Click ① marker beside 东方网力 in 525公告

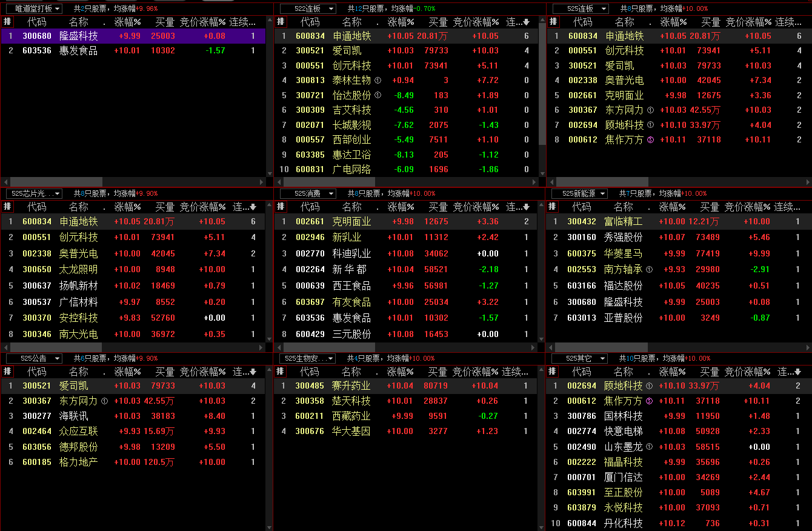pos(104,401)
